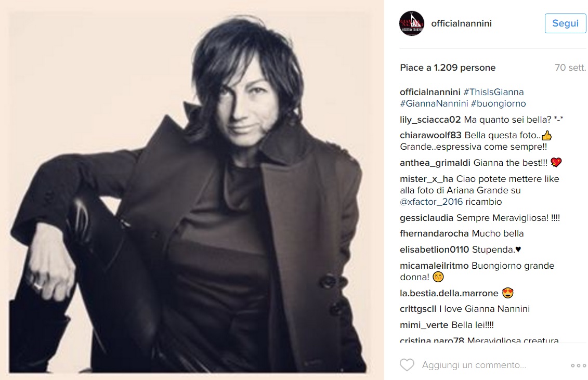
Task: Open the @xfactor_2016 mention link
Action: 431,202
